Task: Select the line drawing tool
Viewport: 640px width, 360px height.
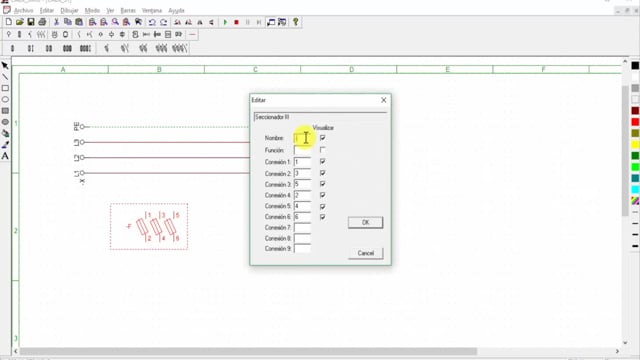Action: click(x=5, y=77)
